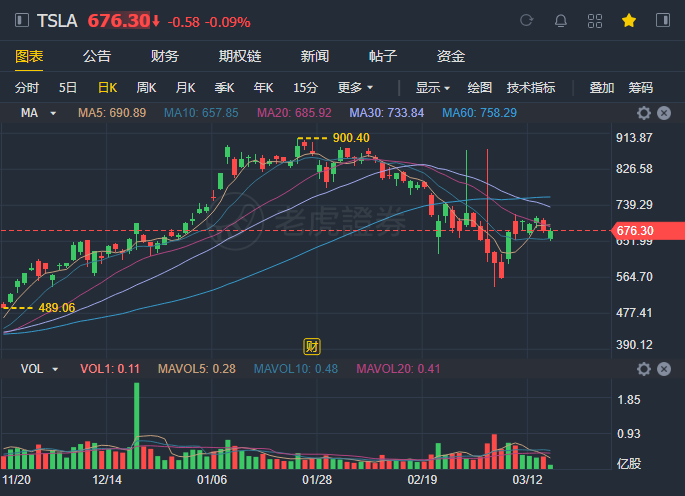Open price alert bell icon
This screenshot has width=685, height=496.
560,21
